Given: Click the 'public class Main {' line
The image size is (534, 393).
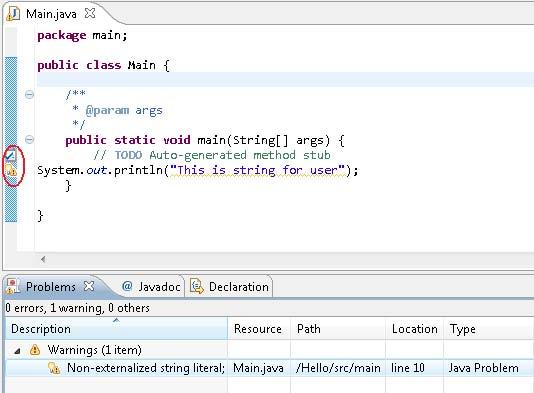Looking at the screenshot, I should click(x=103, y=65).
